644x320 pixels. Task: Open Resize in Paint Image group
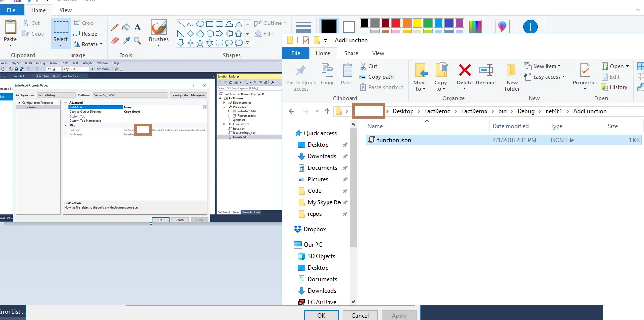click(x=85, y=34)
